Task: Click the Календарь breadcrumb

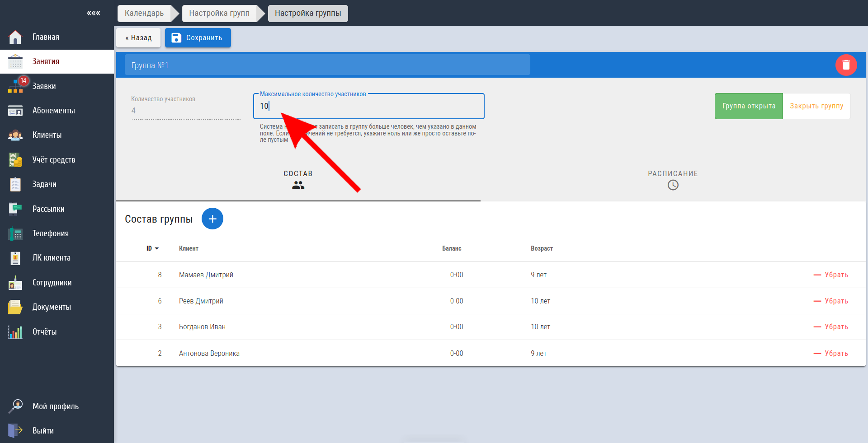Action: pos(144,13)
